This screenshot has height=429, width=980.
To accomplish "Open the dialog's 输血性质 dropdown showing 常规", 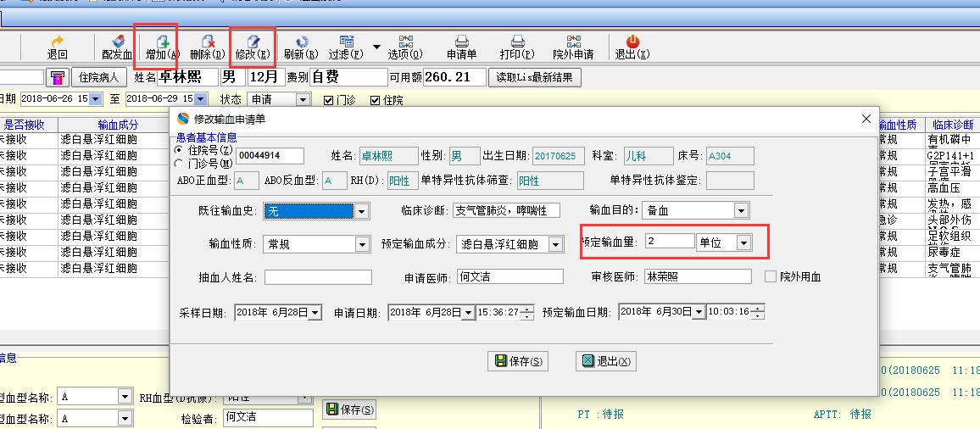I will (363, 244).
